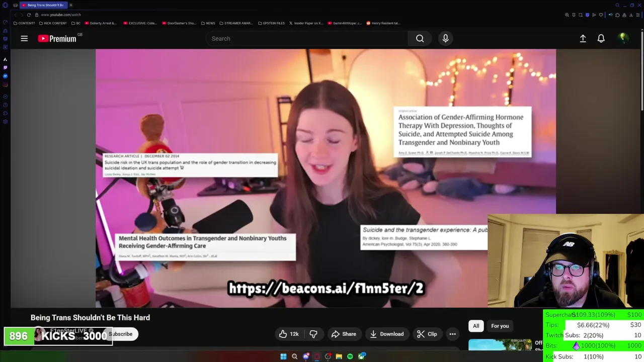Open the BC bookmarks folder
Viewport: 644px width, 362px height.
76,23
